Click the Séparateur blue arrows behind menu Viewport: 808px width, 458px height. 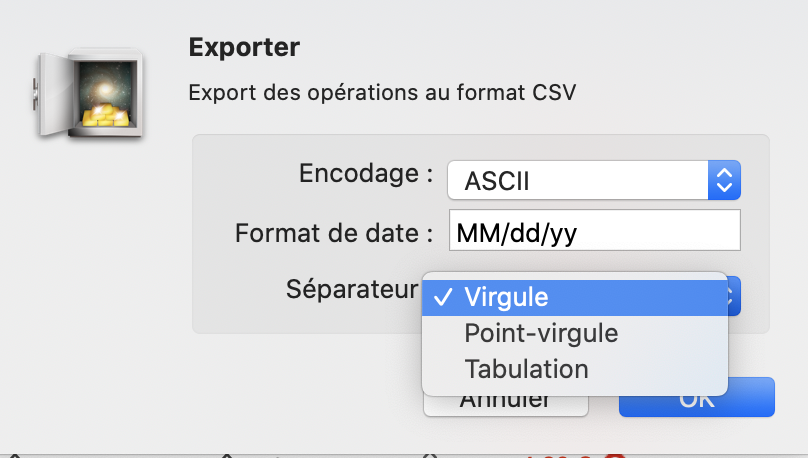pos(734,296)
